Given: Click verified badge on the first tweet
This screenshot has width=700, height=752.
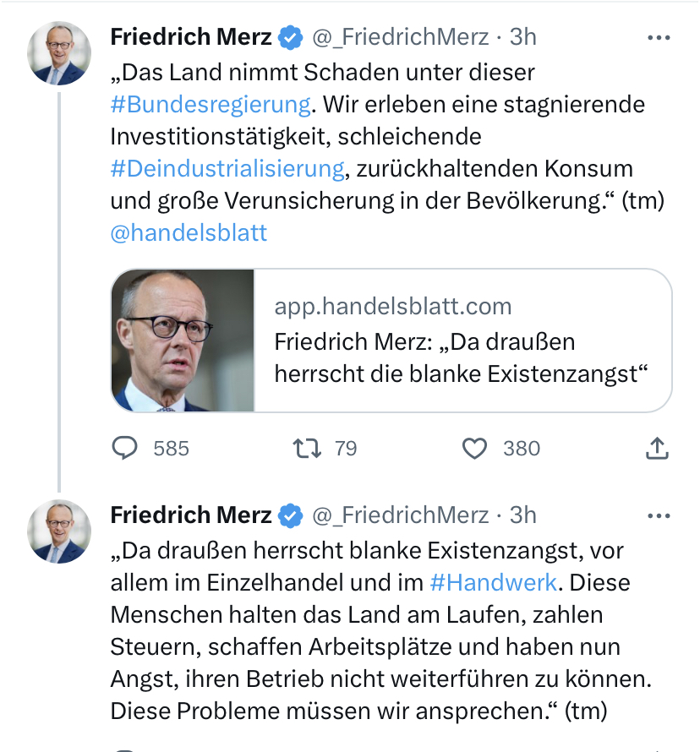Looking at the screenshot, I should [291, 38].
